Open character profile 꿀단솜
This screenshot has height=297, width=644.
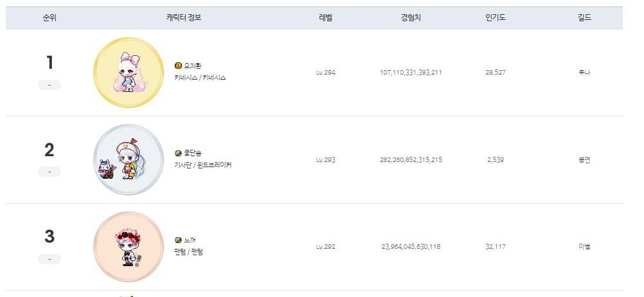click(x=193, y=153)
